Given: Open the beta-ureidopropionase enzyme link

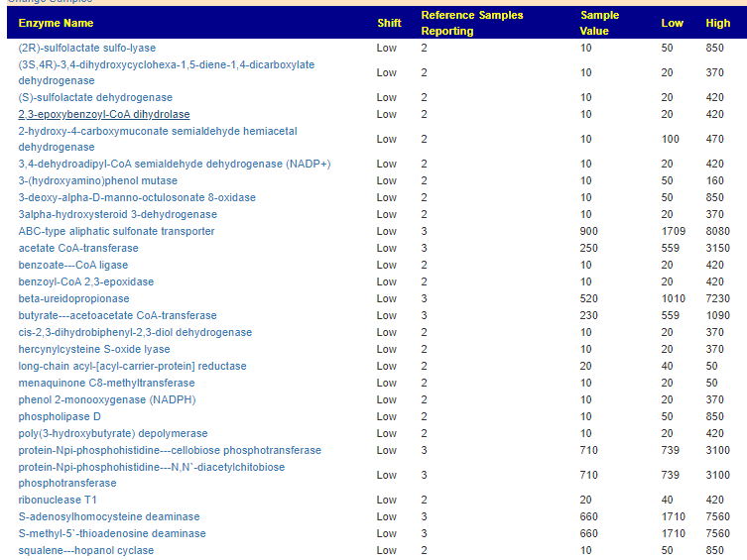Looking at the screenshot, I should pos(73,298).
